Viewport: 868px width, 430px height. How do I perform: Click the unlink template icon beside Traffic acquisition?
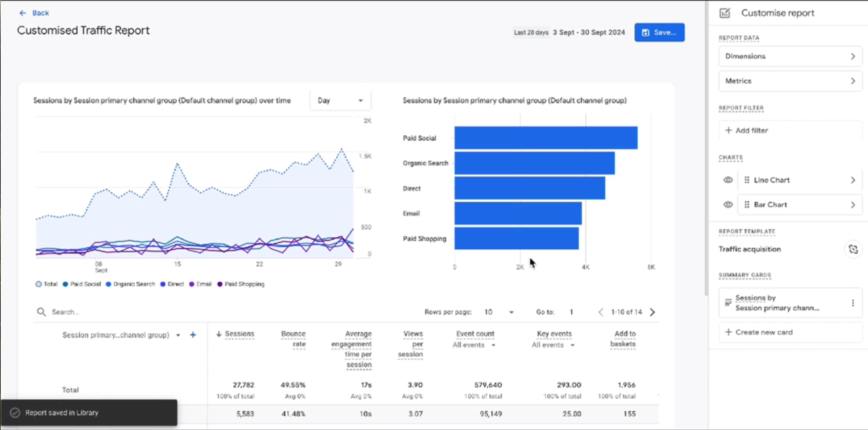click(852, 249)
